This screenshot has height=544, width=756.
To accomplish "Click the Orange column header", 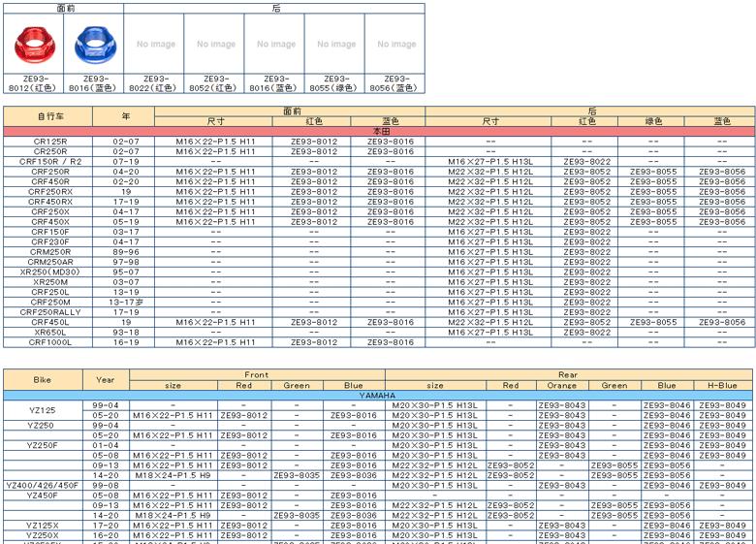I will [x=562, y=385].
